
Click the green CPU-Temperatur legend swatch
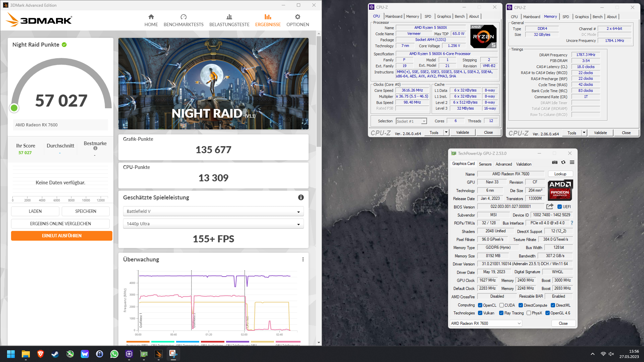click(x=163, y=342)
